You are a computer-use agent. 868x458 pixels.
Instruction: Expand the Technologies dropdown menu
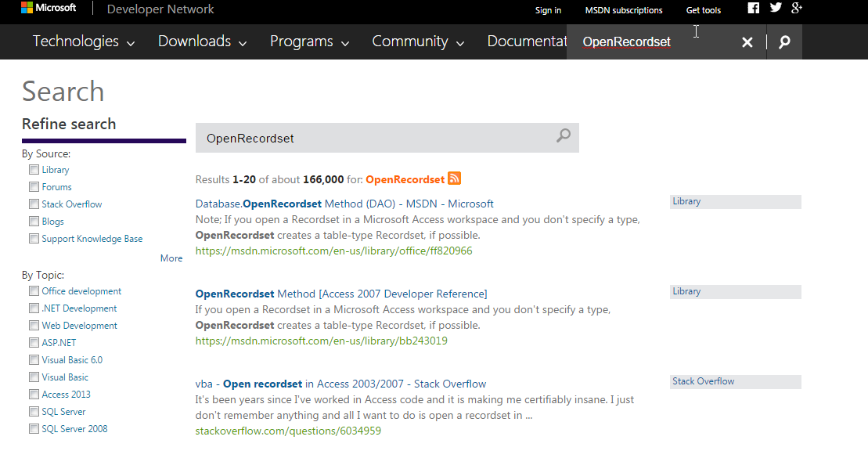[x=84, y=41]
